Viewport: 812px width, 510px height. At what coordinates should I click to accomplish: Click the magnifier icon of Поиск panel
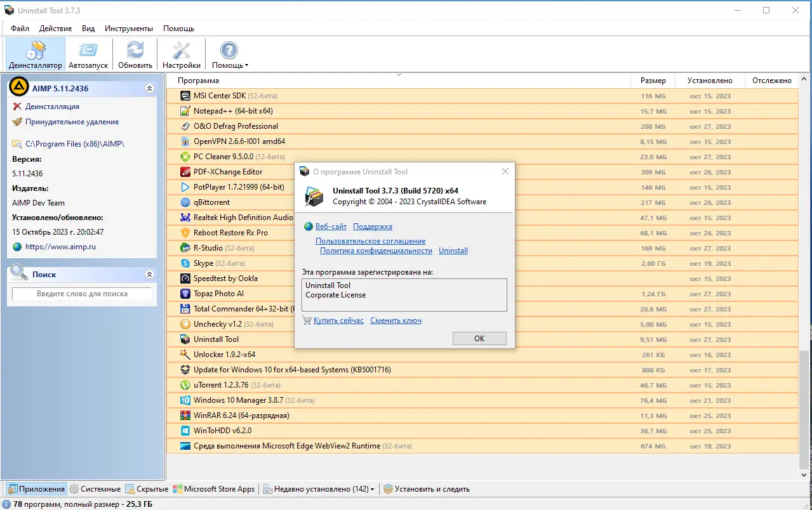click(19, 273)
